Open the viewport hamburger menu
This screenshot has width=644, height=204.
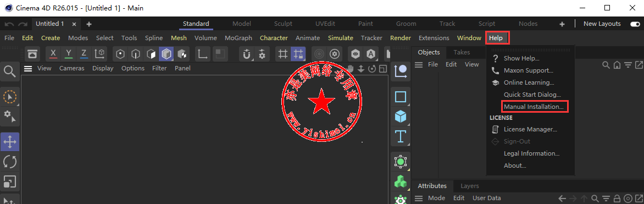[x=28, y=68]
